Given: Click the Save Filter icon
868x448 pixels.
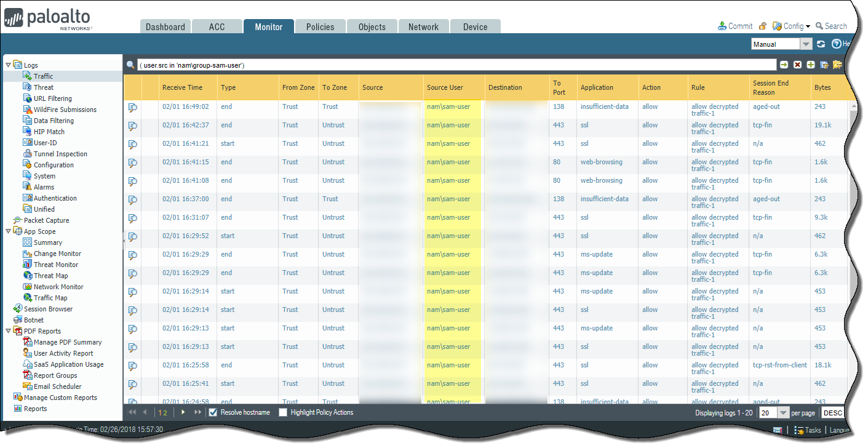Looking at the screenshot, I should 824,65.
